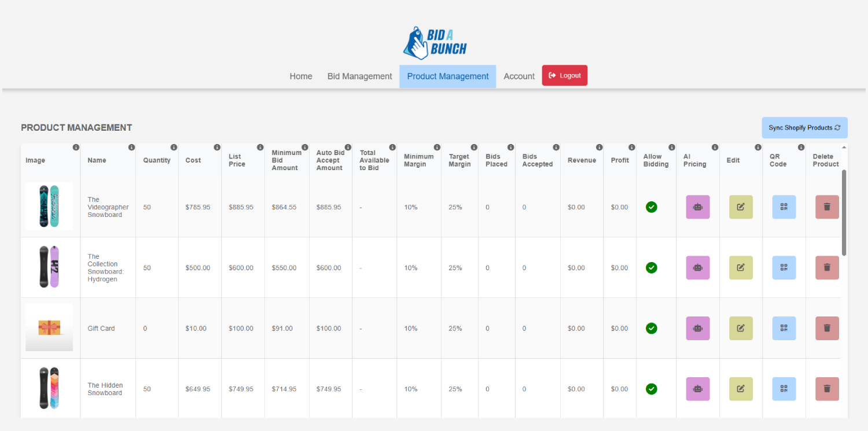Click the info icon on the Revenue column
The width and height of the screenshot is (868, 431).
click(599, 147)
